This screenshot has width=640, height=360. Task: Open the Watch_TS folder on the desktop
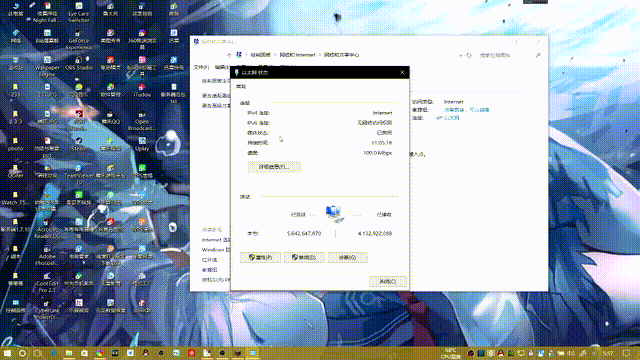point(16,198)
